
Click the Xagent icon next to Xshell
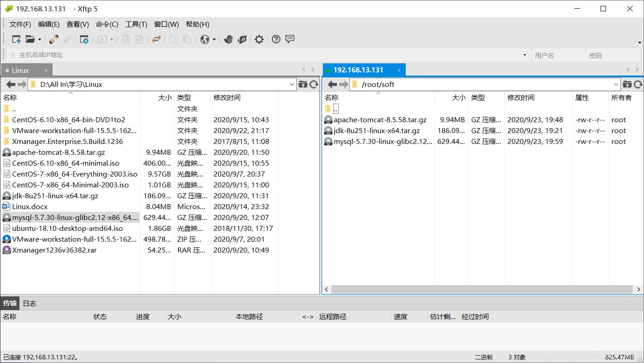tap(242, 39)
